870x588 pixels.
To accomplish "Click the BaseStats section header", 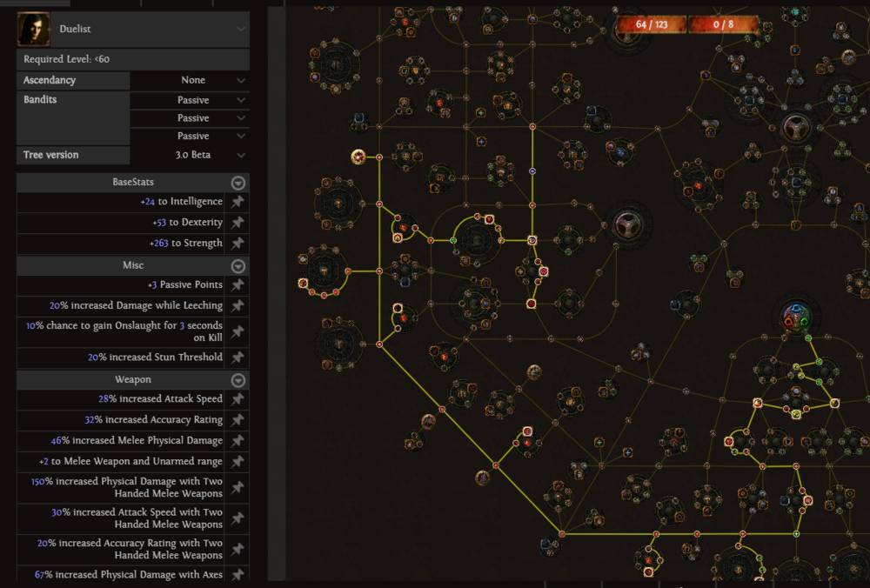I will coord(132,183).
